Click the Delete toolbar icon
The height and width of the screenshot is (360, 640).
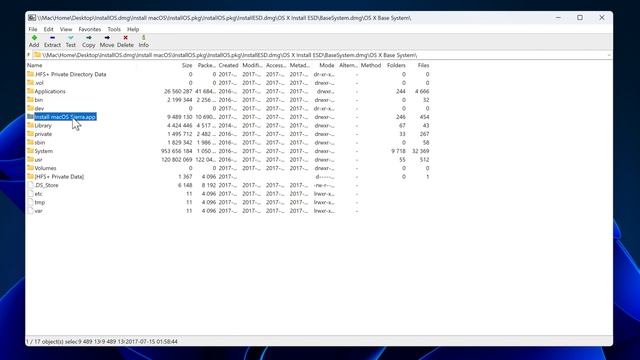click(x=125, y=38)
